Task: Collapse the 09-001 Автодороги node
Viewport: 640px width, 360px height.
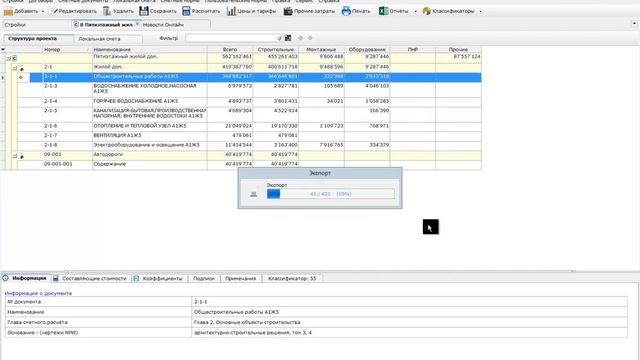Action: (x=15, y=156)
